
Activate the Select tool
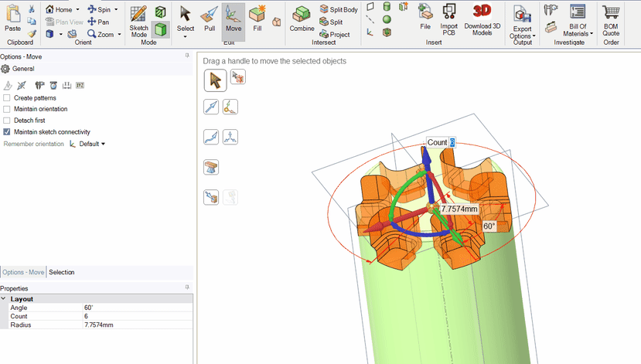pos(186,19)
